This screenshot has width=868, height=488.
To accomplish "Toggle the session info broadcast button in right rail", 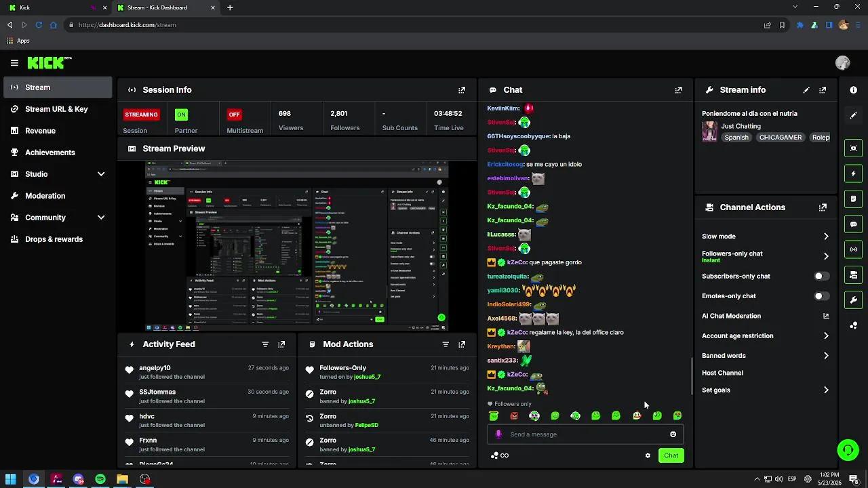I will 853,249.
